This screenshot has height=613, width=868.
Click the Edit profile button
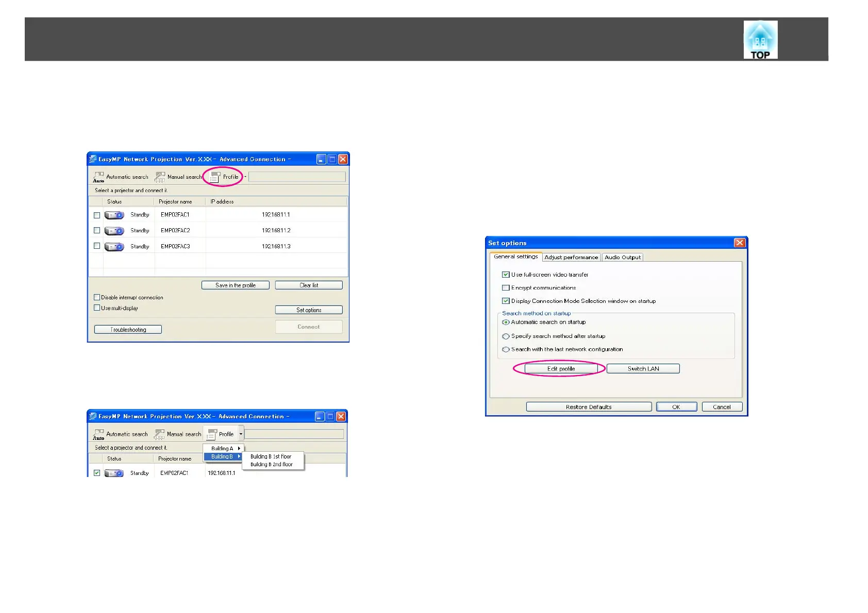(561, 368)
